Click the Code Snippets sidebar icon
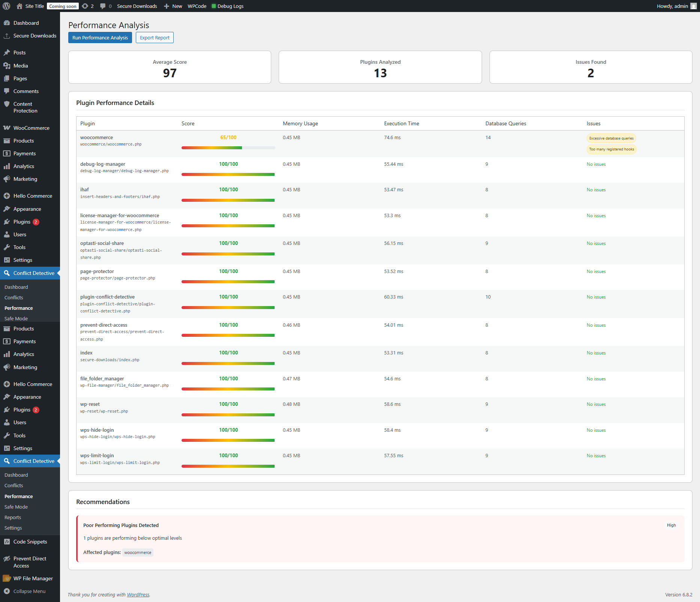This screenshot has height=602, width=700. (7, 542)
